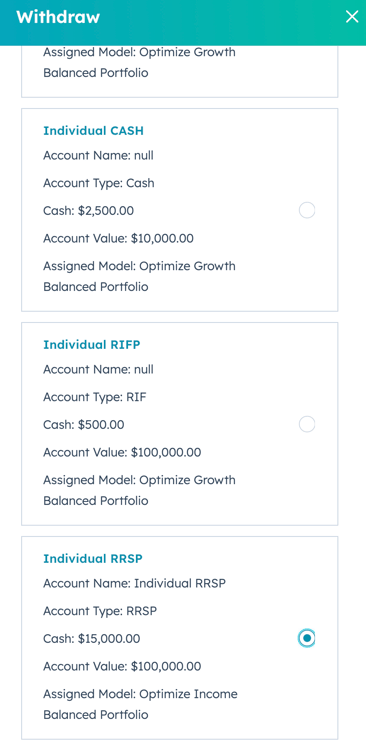The height and width of the screenshot is (747, 366).
Task: Click the Cash: $2,500.00 line
Action: coord(89,211)
